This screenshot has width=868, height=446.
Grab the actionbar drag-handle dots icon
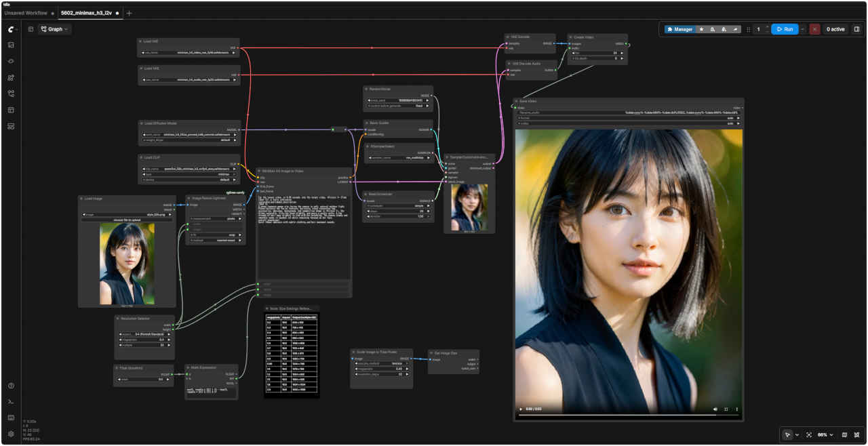point(749,29)
